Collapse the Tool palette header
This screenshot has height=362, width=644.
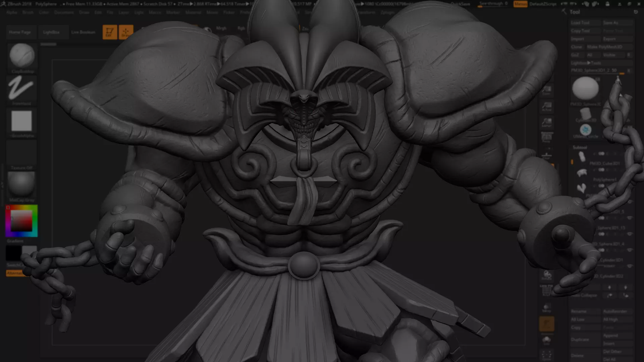575,12
